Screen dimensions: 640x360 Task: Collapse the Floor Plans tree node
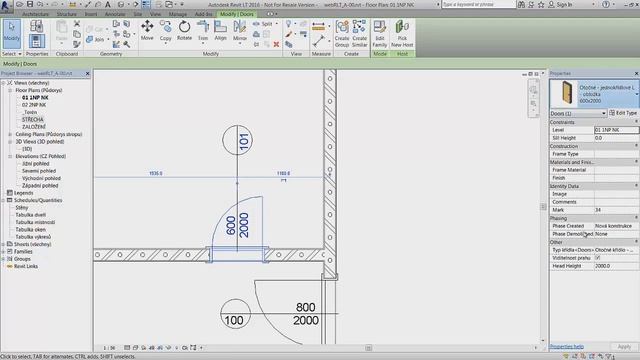[x=10, y=90]
